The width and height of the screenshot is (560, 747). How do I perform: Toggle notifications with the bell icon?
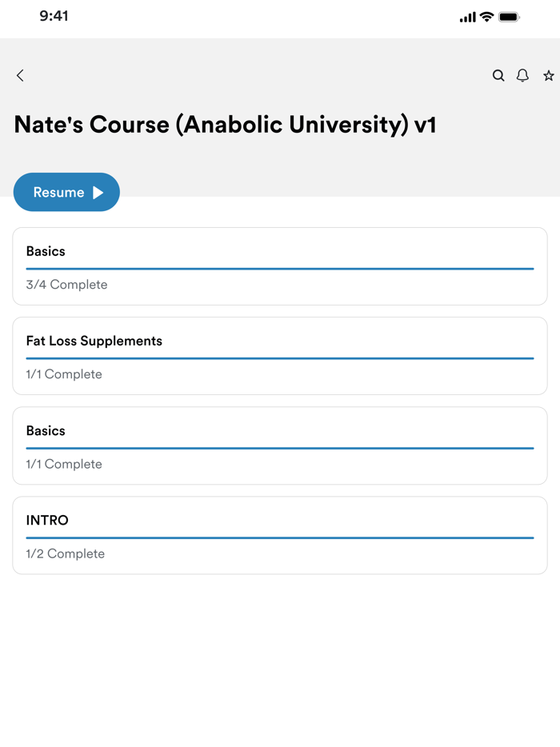coord(522,75)
